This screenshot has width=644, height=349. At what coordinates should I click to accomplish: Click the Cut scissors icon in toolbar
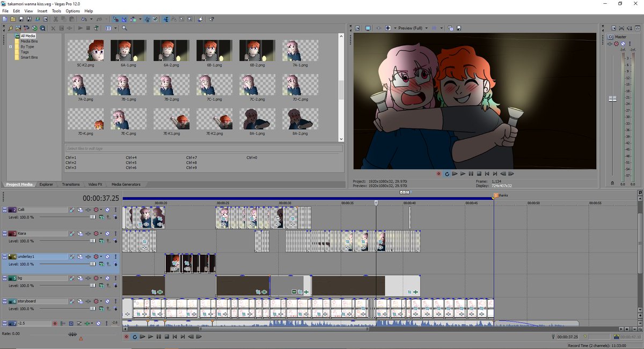(x=56, y=19)
